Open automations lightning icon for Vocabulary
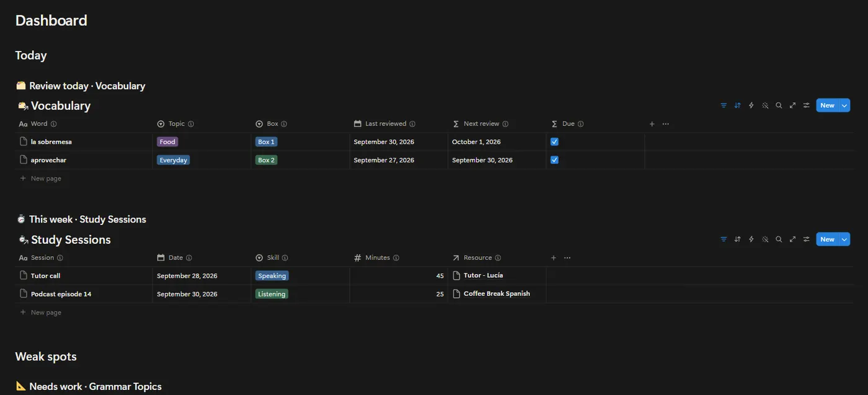 751,105
